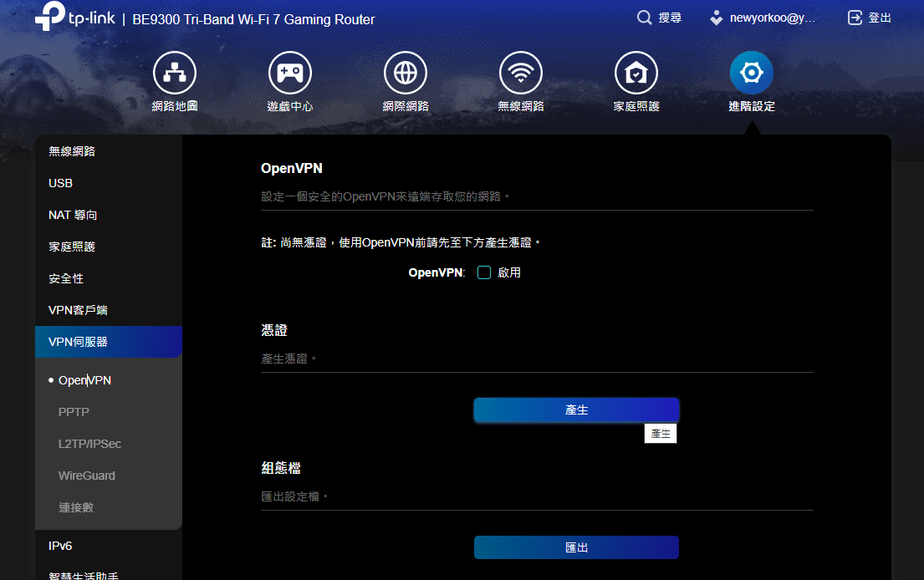Open the 遊戲中心 game center icon
924x580 pixels.
[290, 73]
